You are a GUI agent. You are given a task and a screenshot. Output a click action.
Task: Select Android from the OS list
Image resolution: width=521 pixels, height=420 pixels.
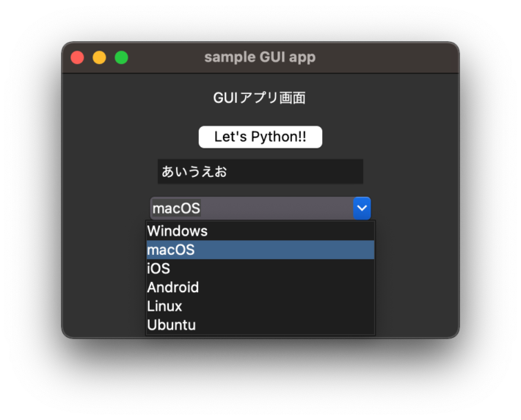pyautogui.click(x=260, y=287)
